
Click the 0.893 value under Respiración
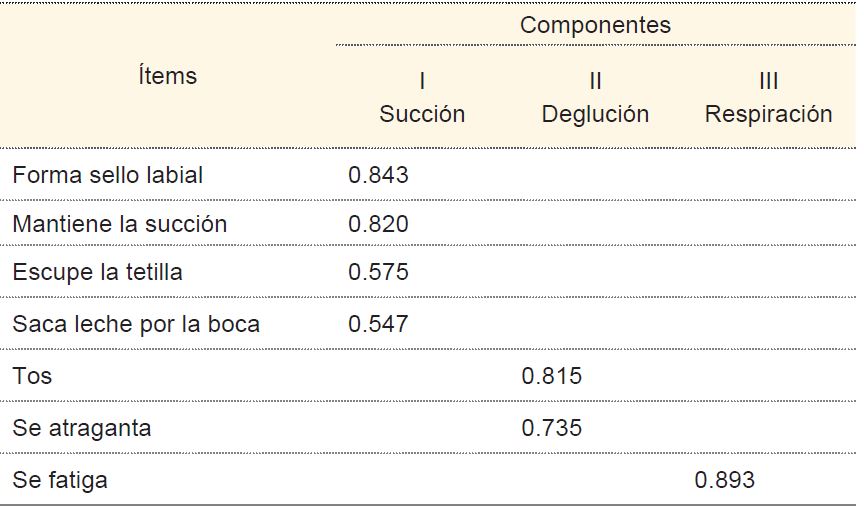(x=724, y=480)
